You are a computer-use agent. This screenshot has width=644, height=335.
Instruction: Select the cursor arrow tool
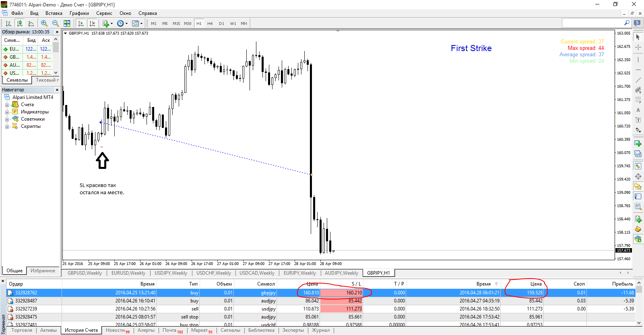point(638,37)
